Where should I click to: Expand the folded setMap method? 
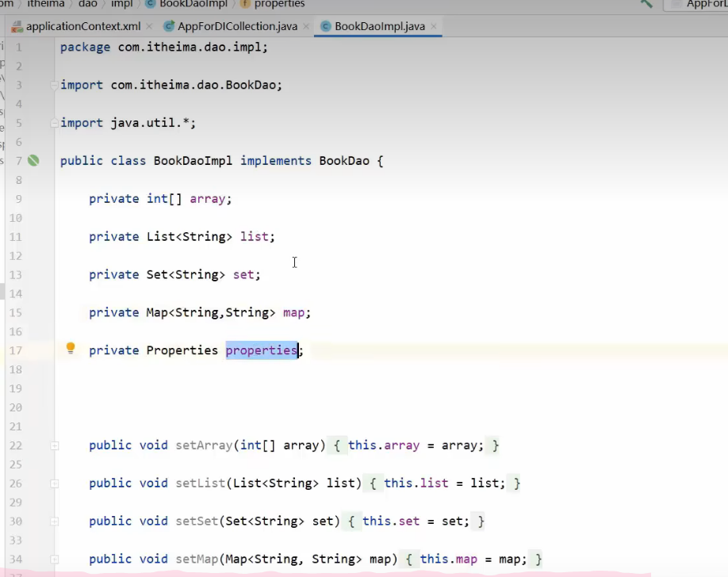55,560
